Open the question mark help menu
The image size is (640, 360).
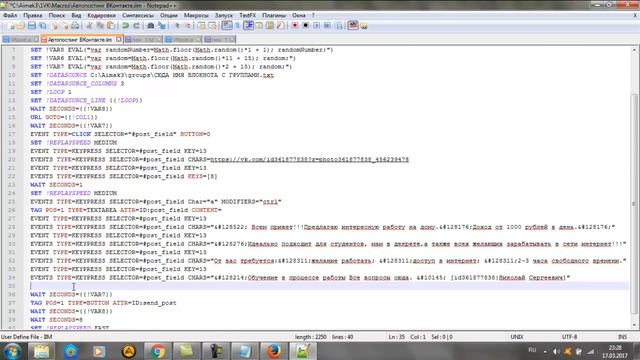click(313, 15)
